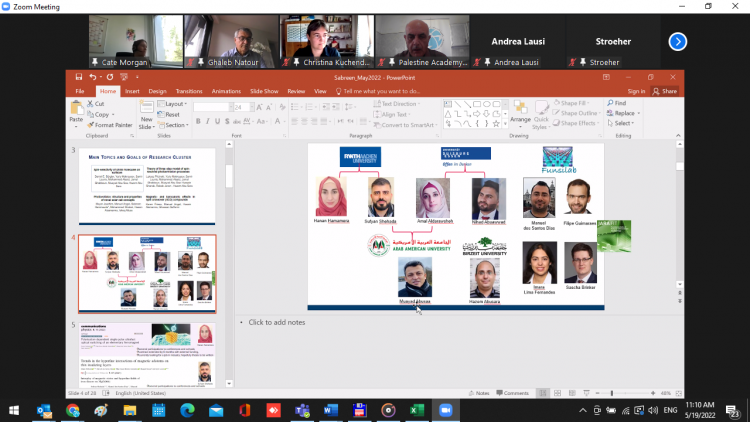Open Text Direction options

pos(397,104)
